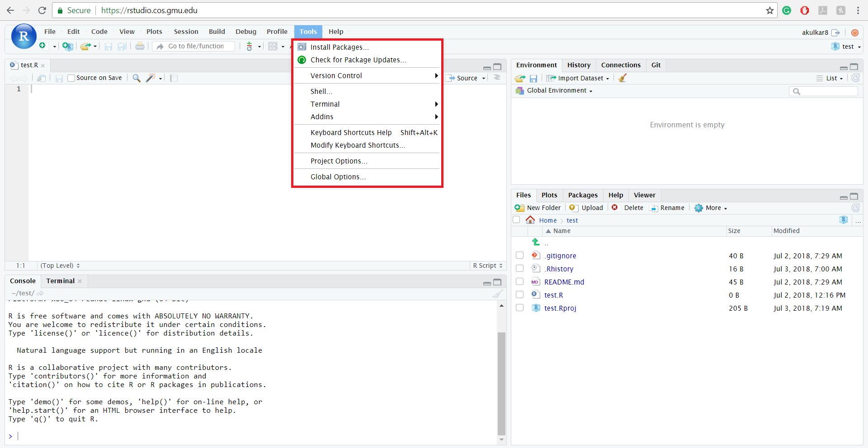Click the Delete button in Files pane
This screenshot has width=868, height=448.
[x=627, y=208]
